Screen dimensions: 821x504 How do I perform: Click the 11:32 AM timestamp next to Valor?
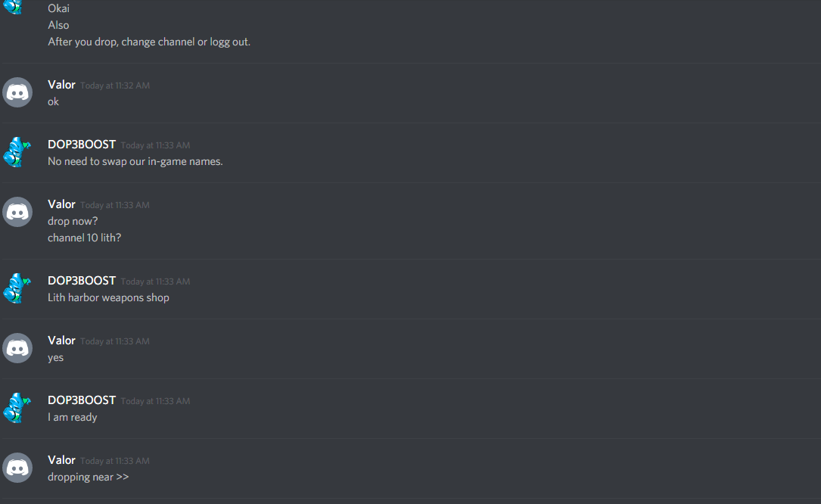115,86
